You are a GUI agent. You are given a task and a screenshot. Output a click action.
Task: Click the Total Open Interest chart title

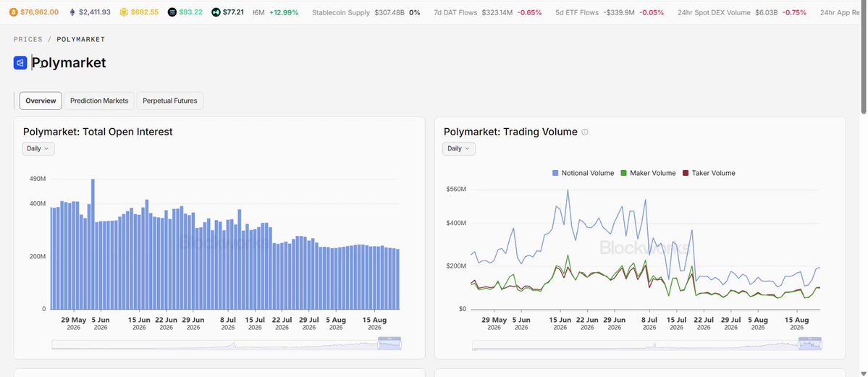[98, 132]
